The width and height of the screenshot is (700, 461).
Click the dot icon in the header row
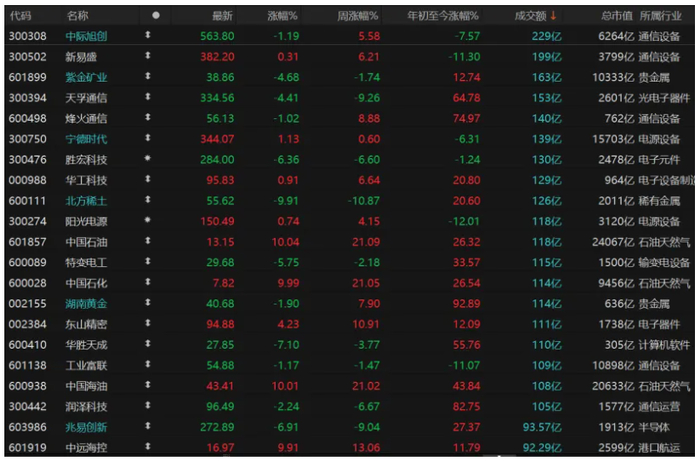click(155, 16)
